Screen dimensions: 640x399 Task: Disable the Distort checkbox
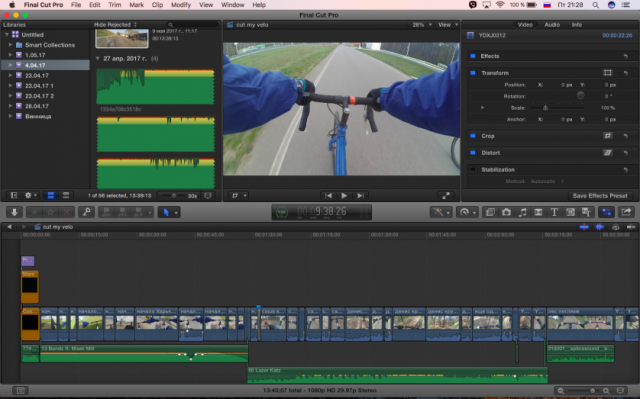coord(473,153)
